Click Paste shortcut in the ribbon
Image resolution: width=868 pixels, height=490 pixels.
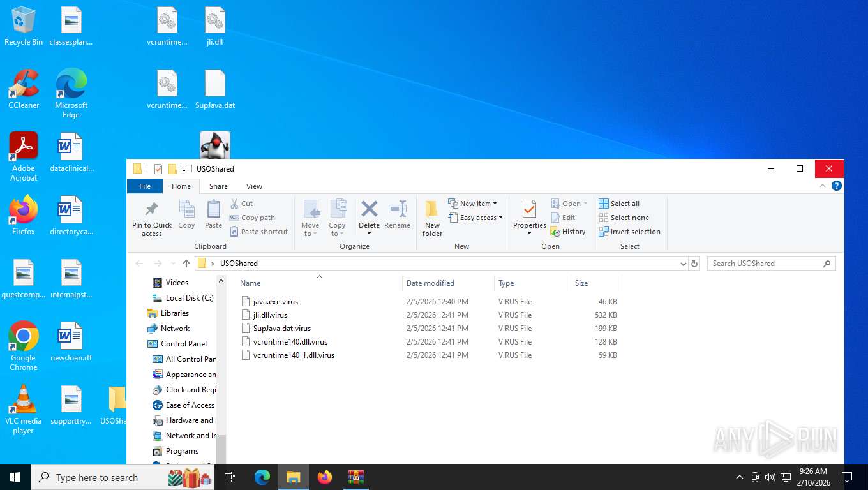(258, 232)
